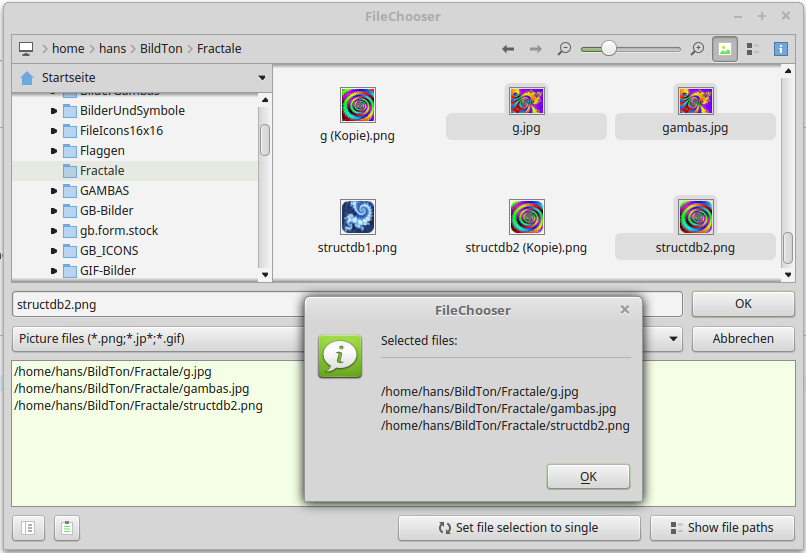Click the zoom in magnifier icon
Viewport: 806px width, 553px height.
pos(697,49)
